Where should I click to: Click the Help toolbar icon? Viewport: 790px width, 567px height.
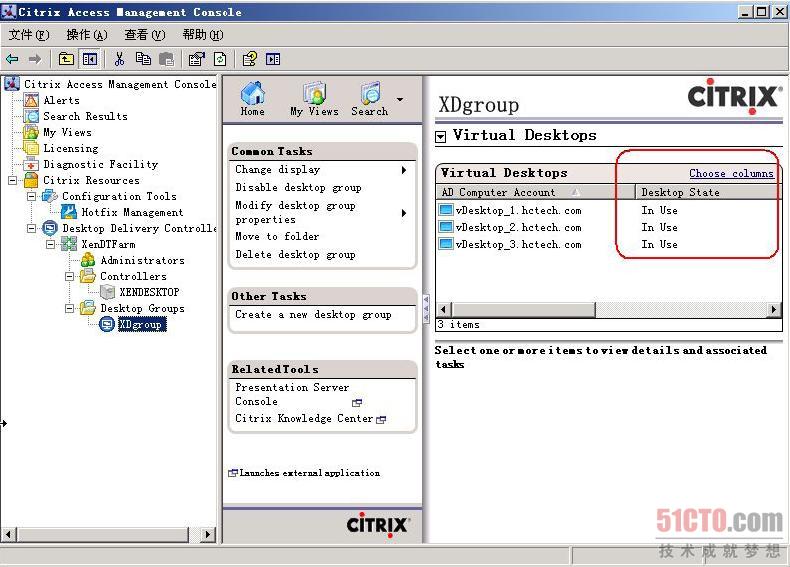[250, 59]
